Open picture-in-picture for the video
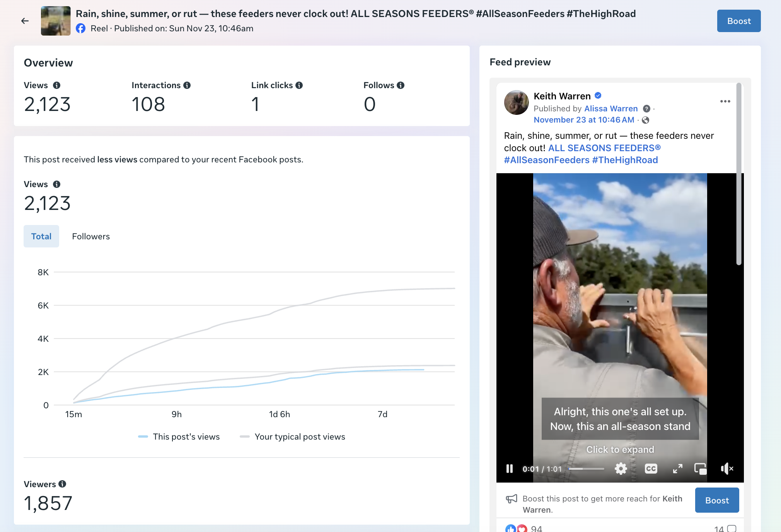 [700, 469]
